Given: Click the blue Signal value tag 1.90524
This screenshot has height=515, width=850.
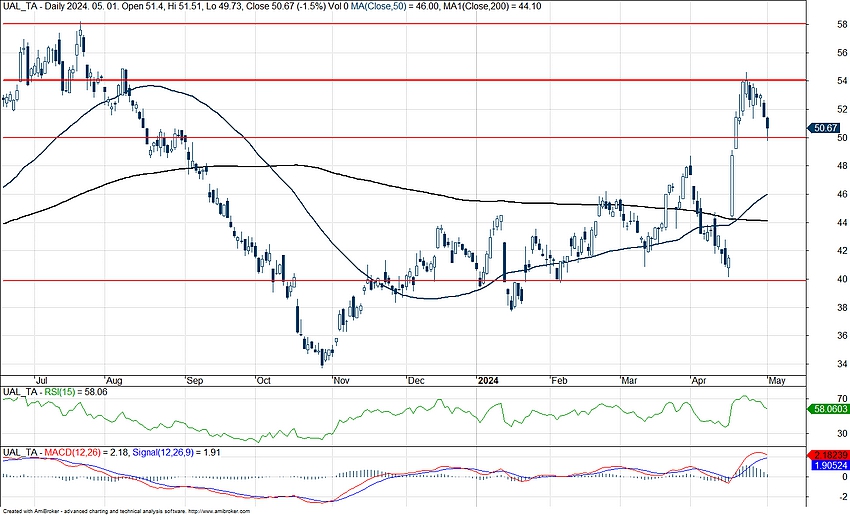Looking at the screenshot, I should [x=829, y=465].
